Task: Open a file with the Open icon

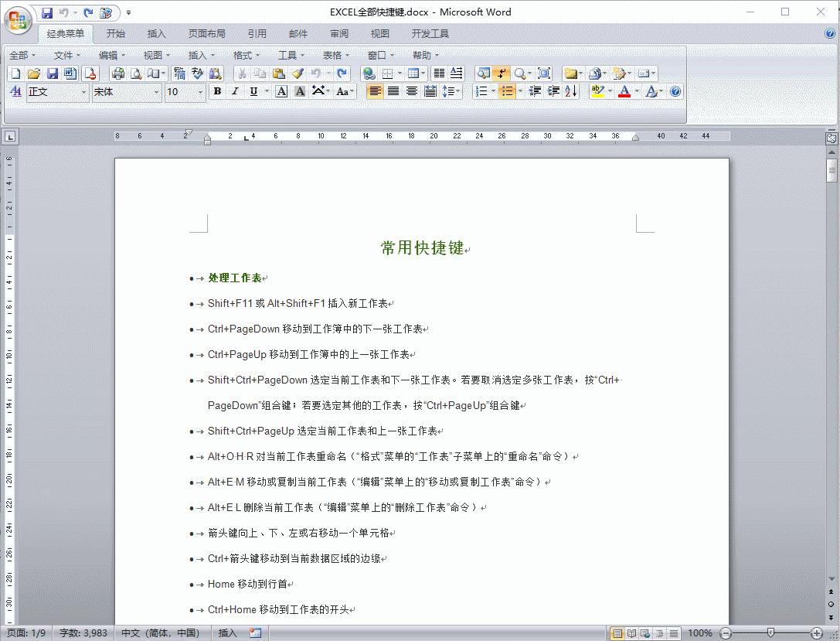Action: pos(33,73)
